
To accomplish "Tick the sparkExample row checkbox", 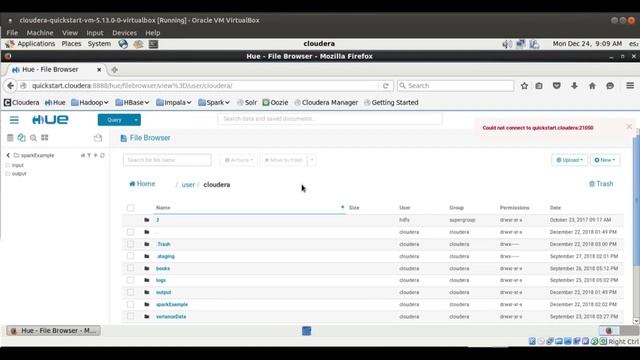I will [x=131, y=304].
